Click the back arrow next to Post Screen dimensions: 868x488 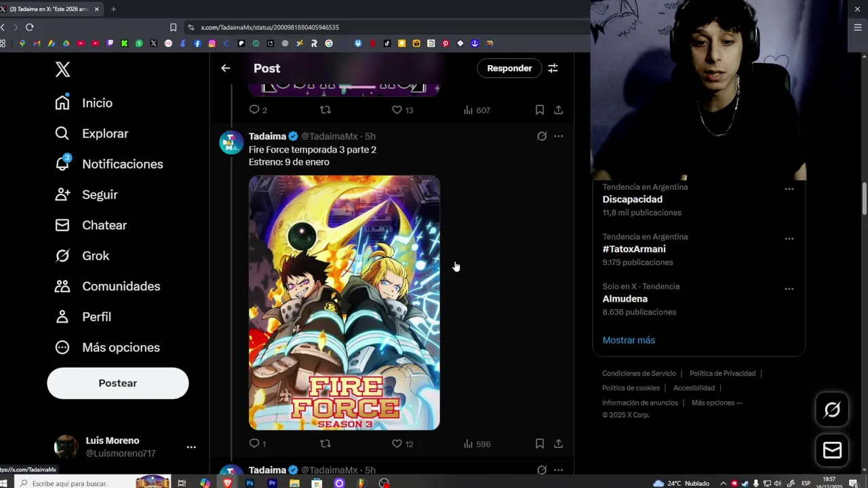pos(226,68)
